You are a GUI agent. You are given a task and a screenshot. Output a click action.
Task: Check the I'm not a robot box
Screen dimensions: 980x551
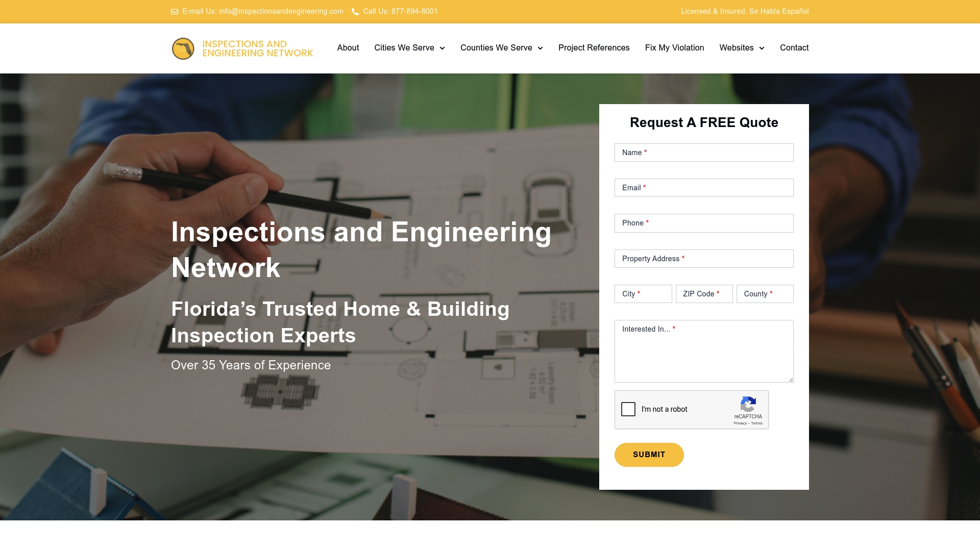[628, 409]
